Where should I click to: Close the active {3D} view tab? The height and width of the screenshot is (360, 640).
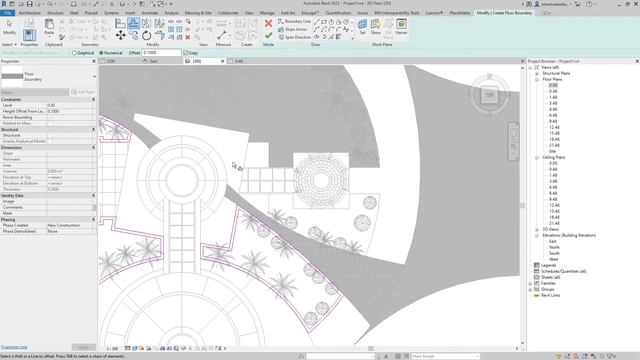222,61
